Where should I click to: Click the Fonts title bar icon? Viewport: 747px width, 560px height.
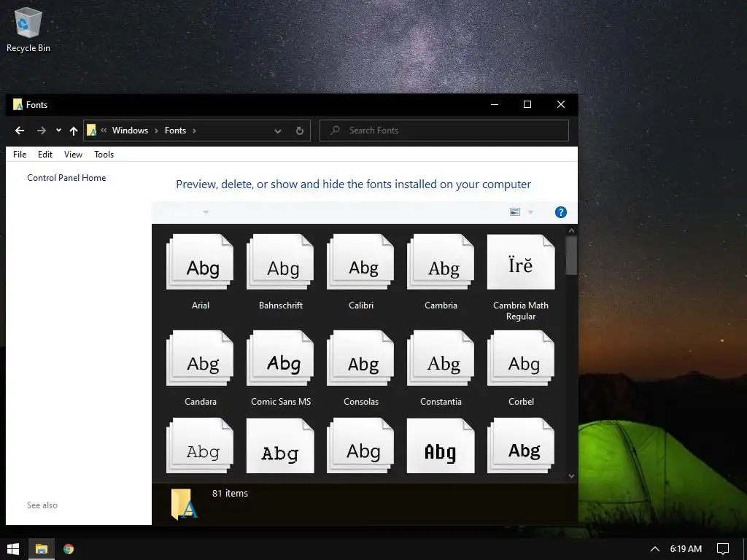[18, 105]
